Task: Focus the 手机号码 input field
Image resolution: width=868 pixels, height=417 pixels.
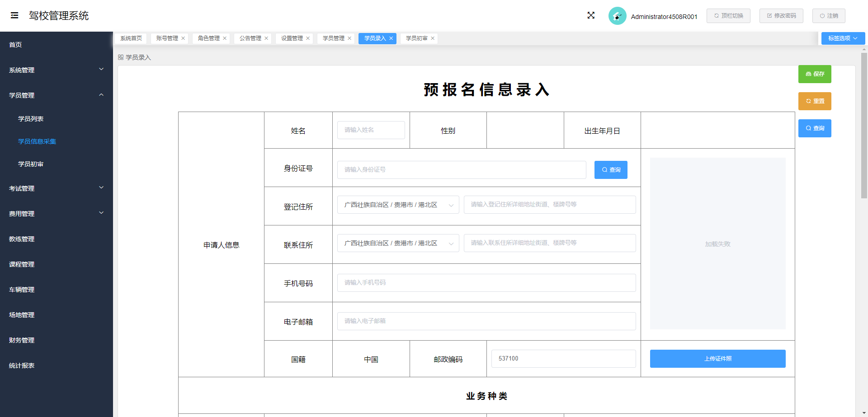Action: [x=486, y=283]
